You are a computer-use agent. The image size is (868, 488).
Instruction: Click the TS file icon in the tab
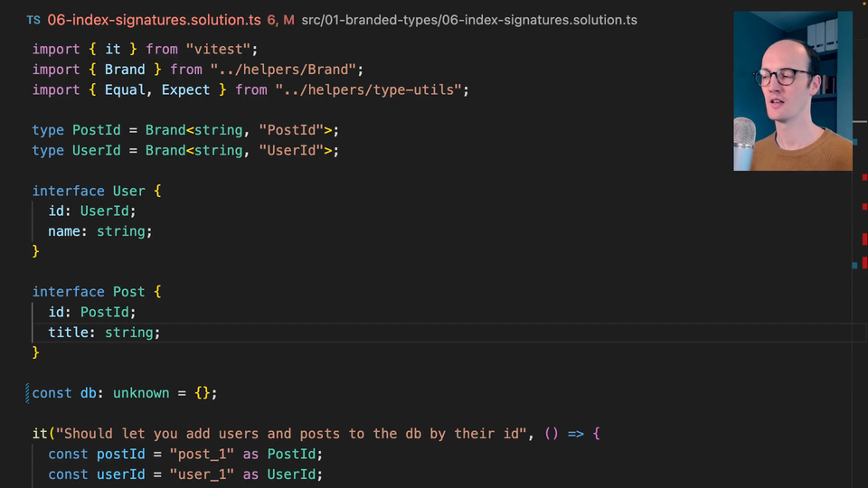point(33,19)
